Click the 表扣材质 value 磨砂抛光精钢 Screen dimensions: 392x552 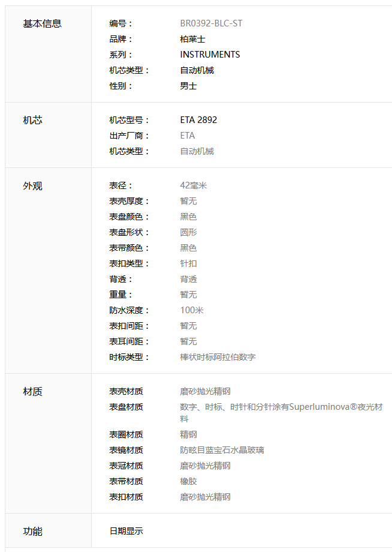point(206,497)
